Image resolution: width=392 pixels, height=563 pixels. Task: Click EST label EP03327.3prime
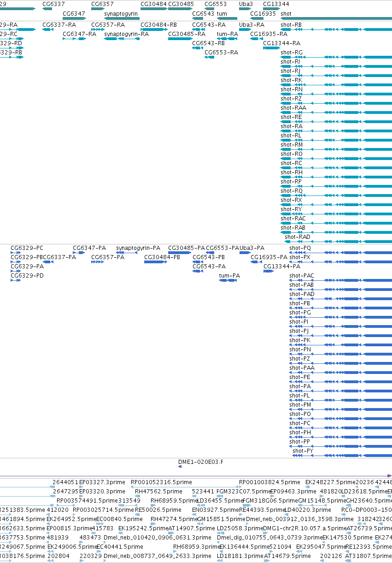pos(102,482)
